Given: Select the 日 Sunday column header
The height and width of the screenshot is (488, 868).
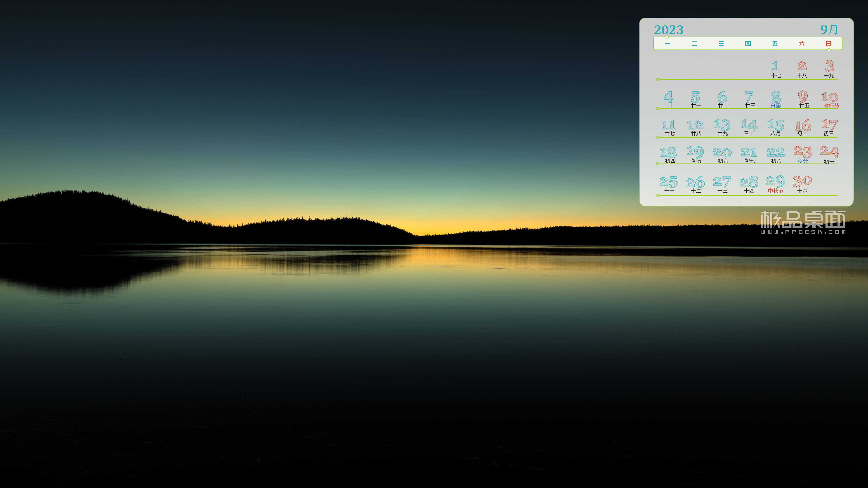Looking at the screenshot, I should pos(829,43).
